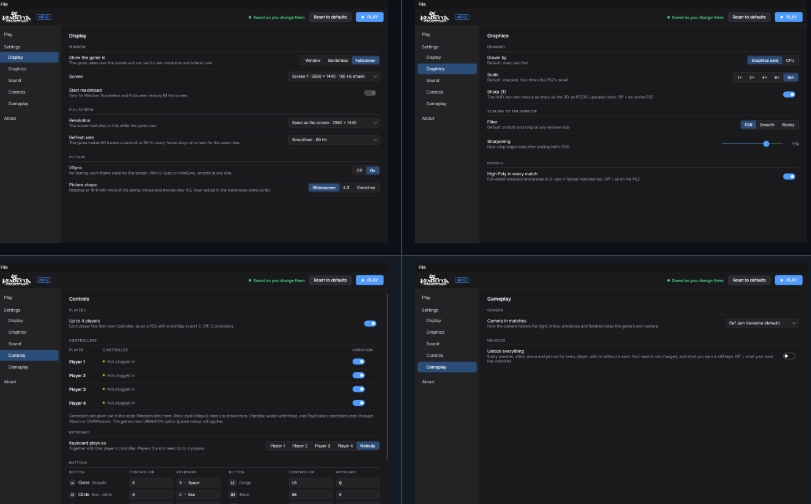Click the game logo in the Gameplay window
Screen dimensions: 811x504
pos(434,280)
